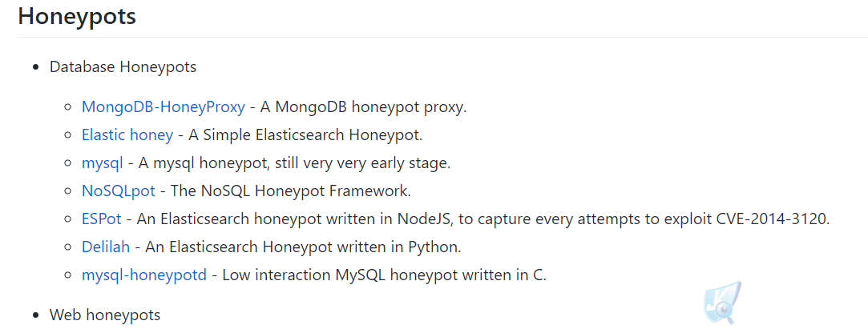868x333 pixels.
Task: Open the Delilah link
Action: (106, 247)
